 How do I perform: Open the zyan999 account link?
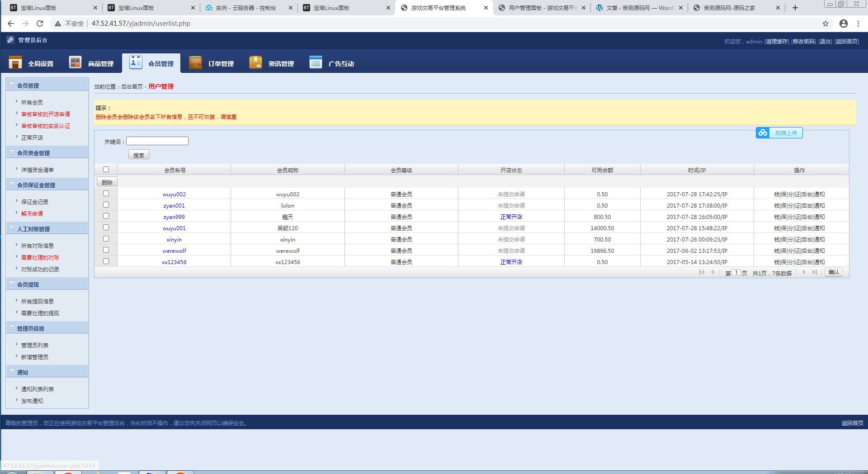tap(174, 217)
